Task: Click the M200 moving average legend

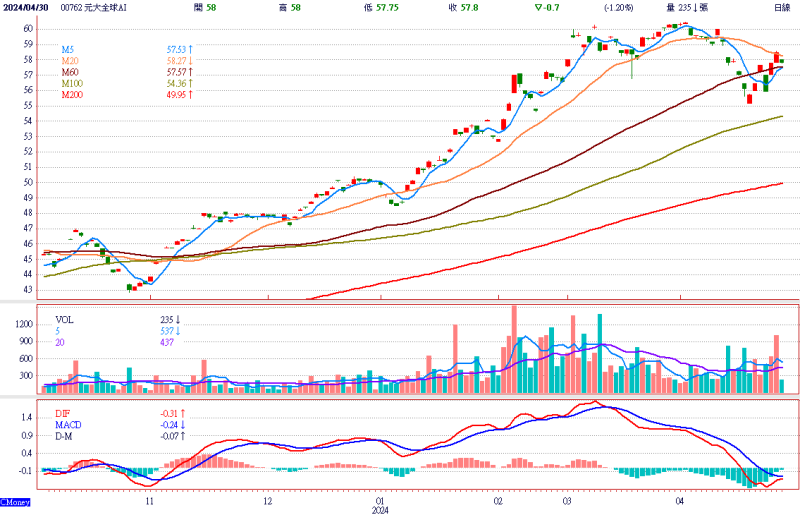Action: (71, 95)
